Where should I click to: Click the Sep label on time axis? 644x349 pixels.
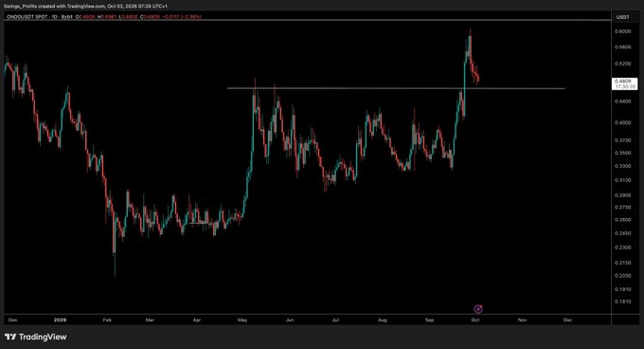pyautogui.click(x=429, y=320)
